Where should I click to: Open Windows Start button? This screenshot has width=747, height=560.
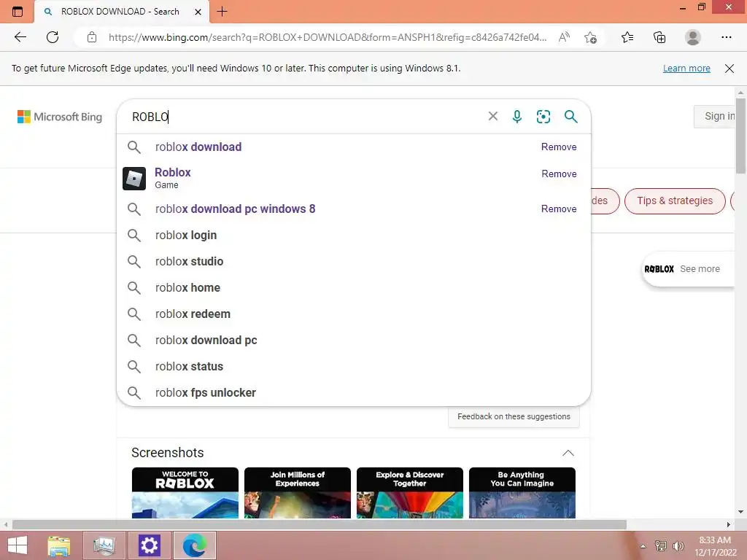pyautogui.click(x=18, y=545)
